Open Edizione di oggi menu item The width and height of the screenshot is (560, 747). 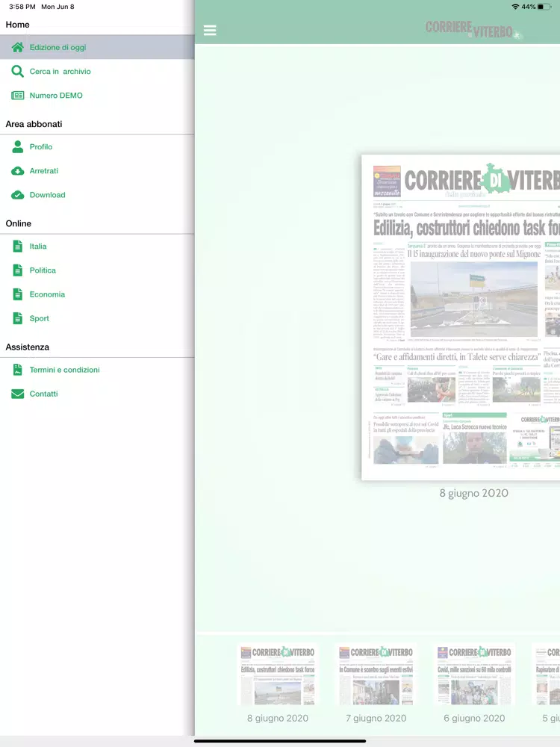coord(97,47)
